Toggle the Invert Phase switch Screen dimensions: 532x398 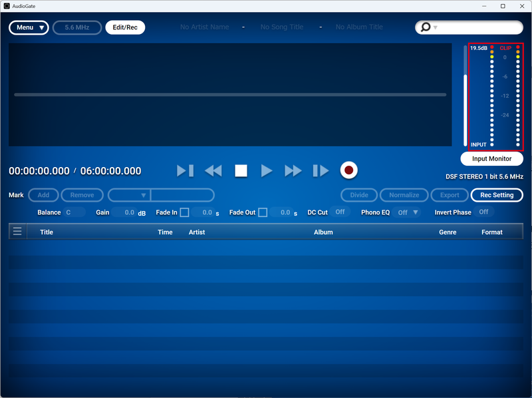pyautogui.click(x=483, y=212)
